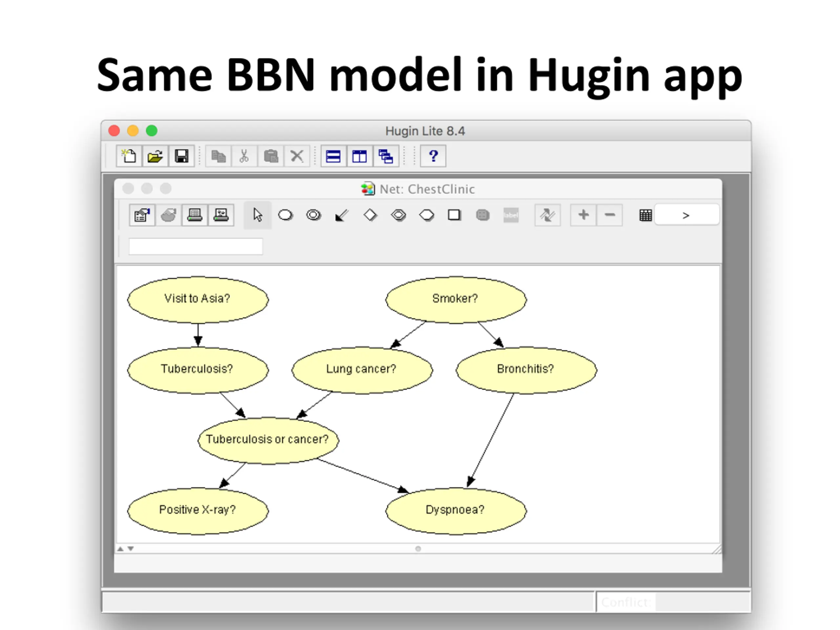The image size is (840, 630).
Task: Open help with the question mark icon
Action: [x=433, y=156]
